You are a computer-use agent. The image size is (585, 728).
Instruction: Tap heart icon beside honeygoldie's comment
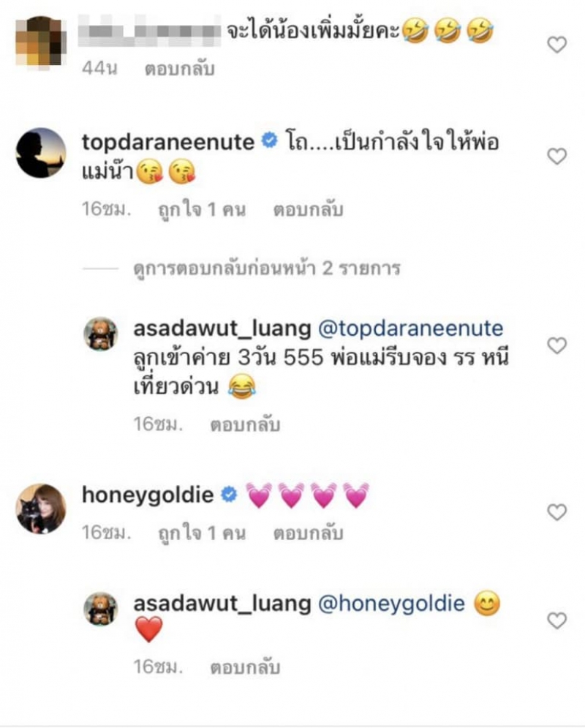pos(556,512)
